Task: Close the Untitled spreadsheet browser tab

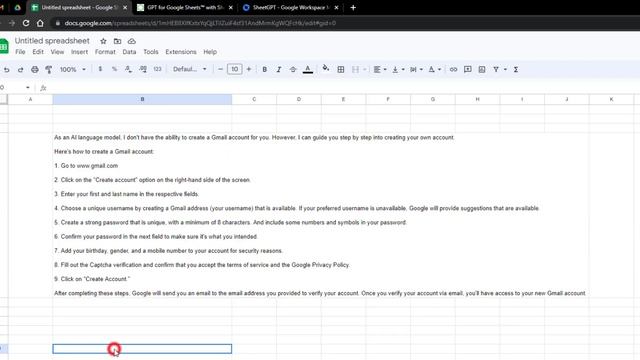Action: [125, 8]
